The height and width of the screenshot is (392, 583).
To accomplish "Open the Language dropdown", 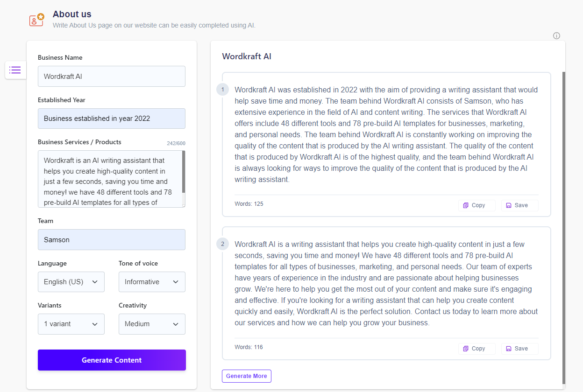I will (71, 282).
